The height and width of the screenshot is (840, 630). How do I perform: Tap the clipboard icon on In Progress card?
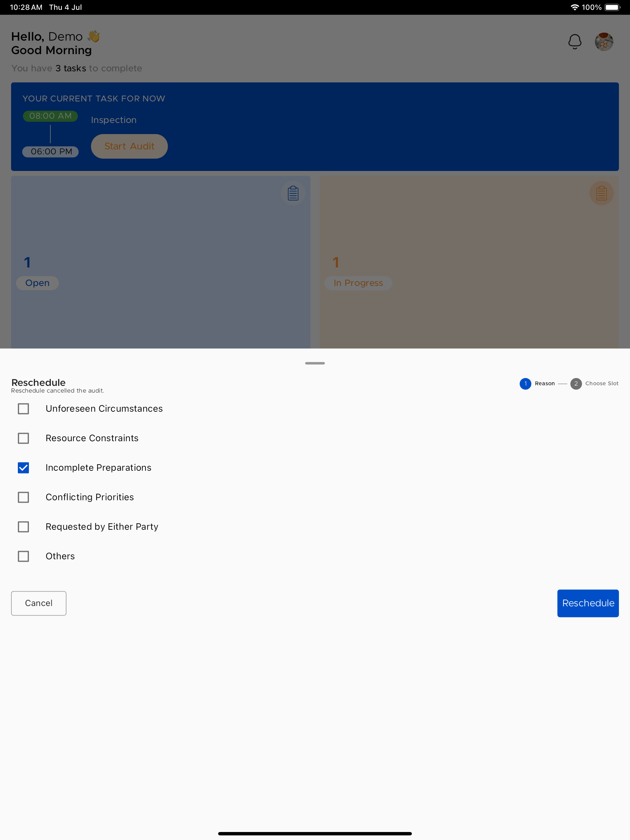coord(601,193)
